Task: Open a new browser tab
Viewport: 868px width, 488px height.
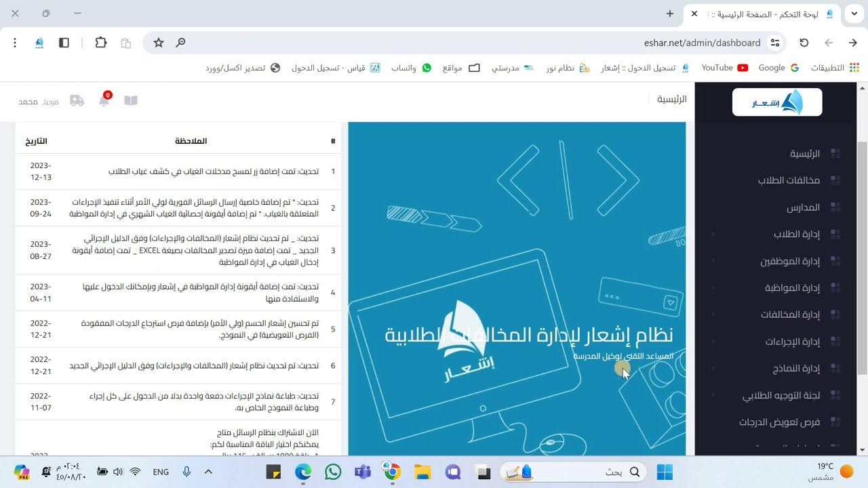Action: pyautogui.click(x=670, y=14)
